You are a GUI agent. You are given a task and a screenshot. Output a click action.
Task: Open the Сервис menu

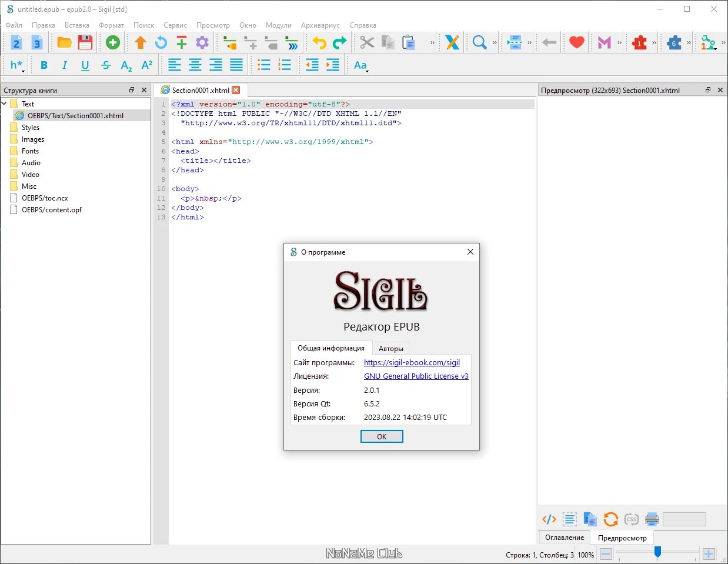tap(175, 25)
